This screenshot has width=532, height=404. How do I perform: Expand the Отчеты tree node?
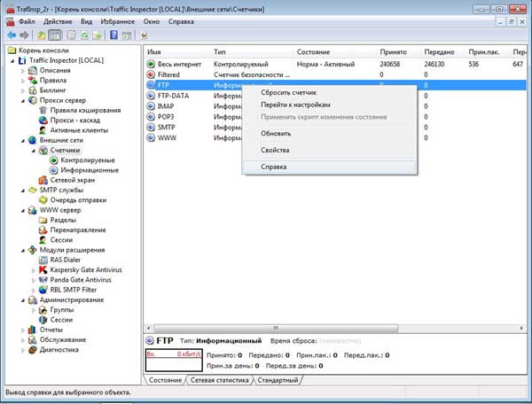tap(23, 330)
